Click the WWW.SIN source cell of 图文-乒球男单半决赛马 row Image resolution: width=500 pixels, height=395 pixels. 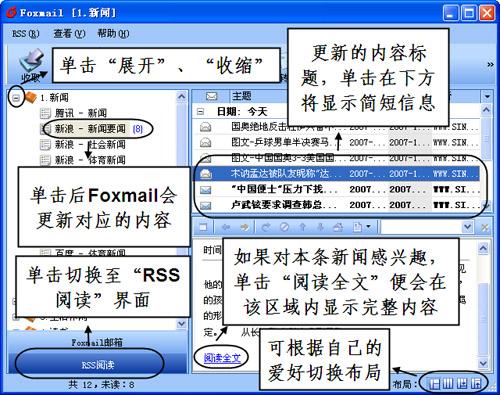[x=455, y=143]
